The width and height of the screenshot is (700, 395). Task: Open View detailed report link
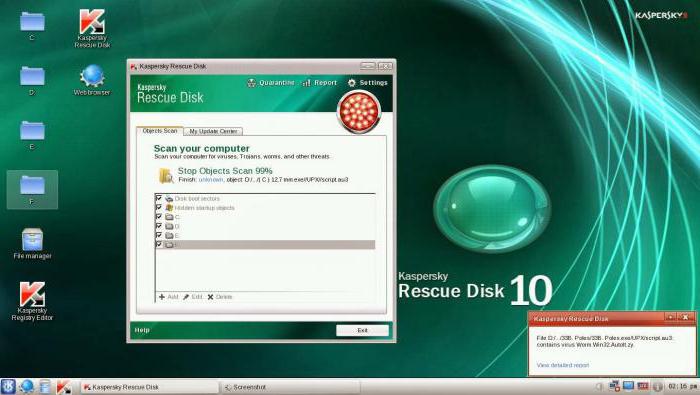coord(562,365)
